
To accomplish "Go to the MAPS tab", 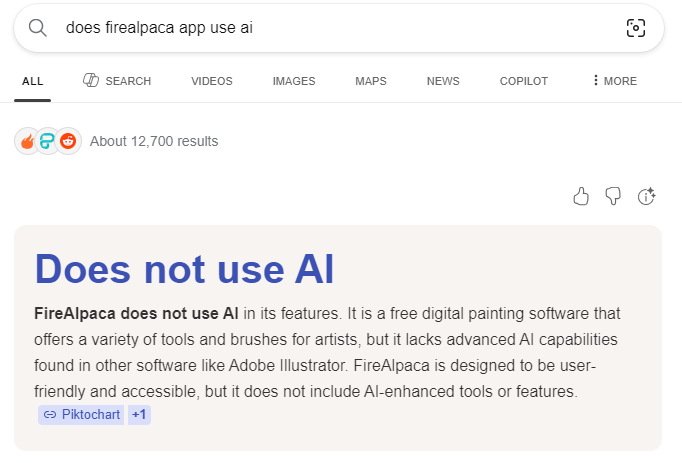I will point(371,81).
